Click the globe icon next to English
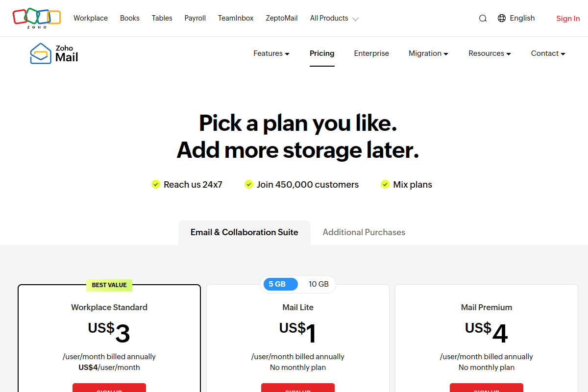588x392 pixels. pos(501,18)
